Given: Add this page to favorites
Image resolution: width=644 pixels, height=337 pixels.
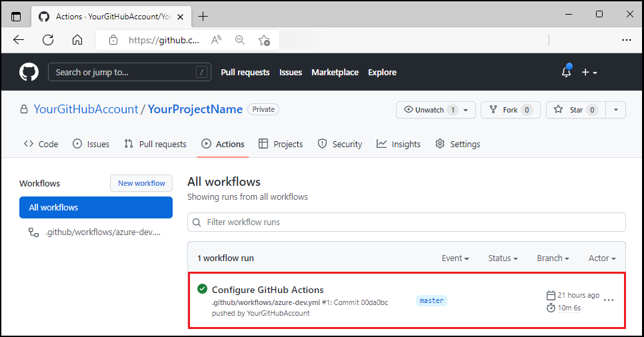Looking at the screenshot, I should pos(264,40).
